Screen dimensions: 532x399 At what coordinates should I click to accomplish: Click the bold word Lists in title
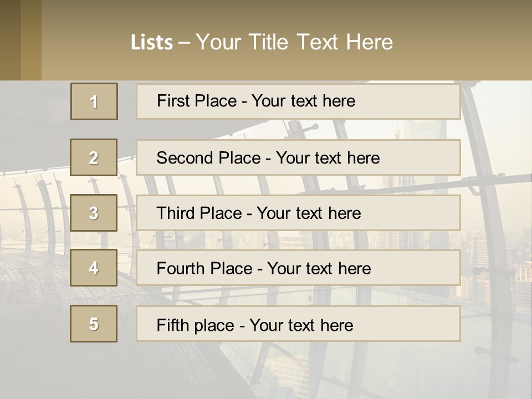[x=152, y=43]
